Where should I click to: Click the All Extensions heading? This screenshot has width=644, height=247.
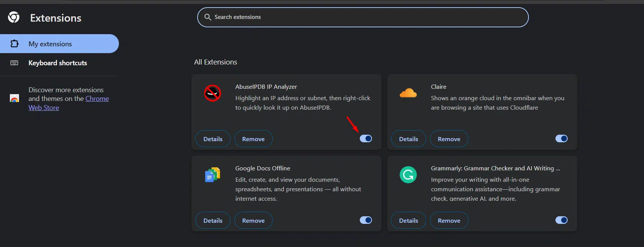215,62
